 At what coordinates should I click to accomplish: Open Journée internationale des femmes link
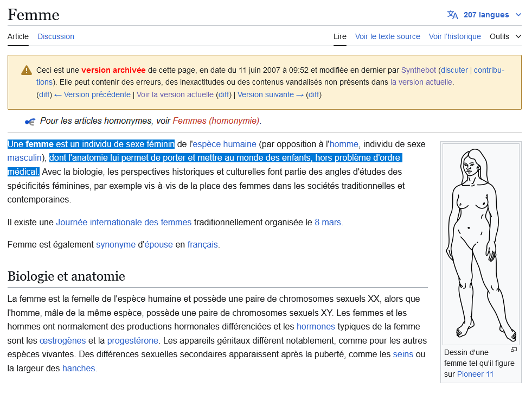point(124,223)
